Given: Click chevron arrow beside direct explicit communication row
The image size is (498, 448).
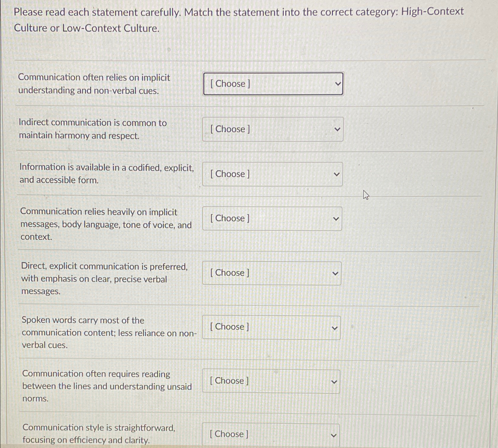Looking at the screenshot, I should tap(335, 273).
